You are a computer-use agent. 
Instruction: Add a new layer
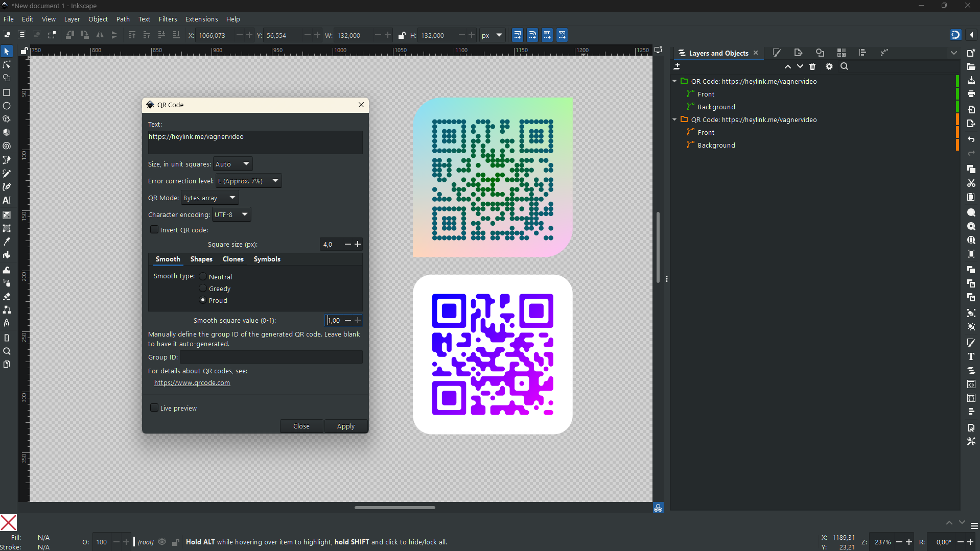677,66
